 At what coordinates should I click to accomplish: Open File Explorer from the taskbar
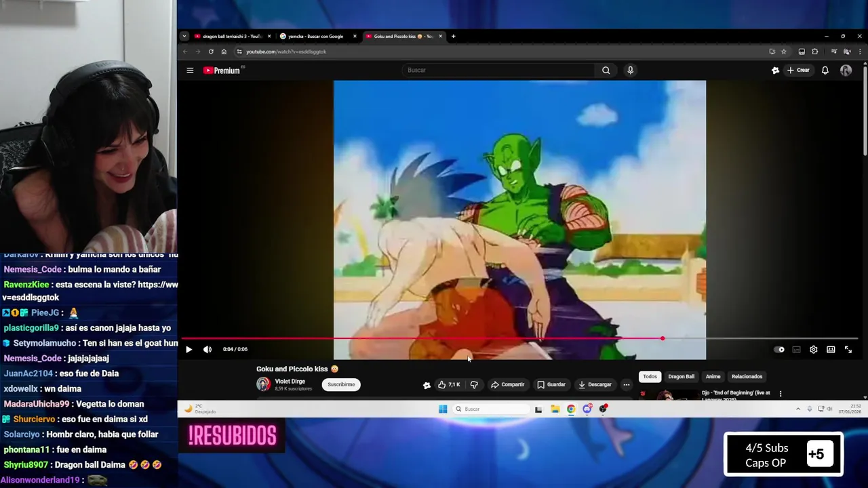[555, 409]
